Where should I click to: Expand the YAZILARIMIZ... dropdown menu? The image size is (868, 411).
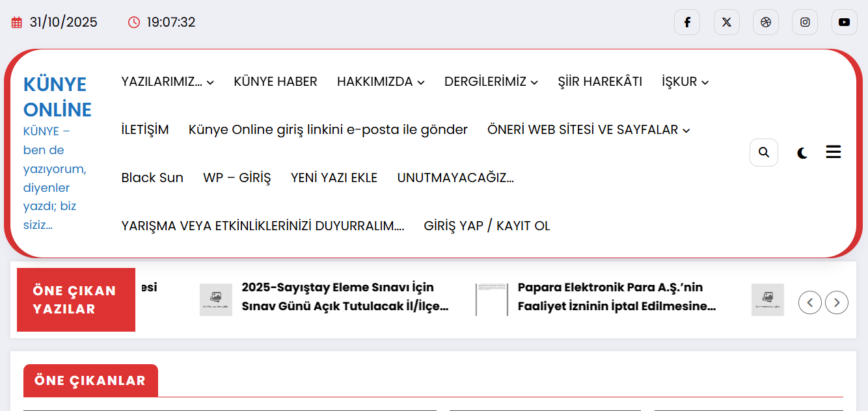168,81
